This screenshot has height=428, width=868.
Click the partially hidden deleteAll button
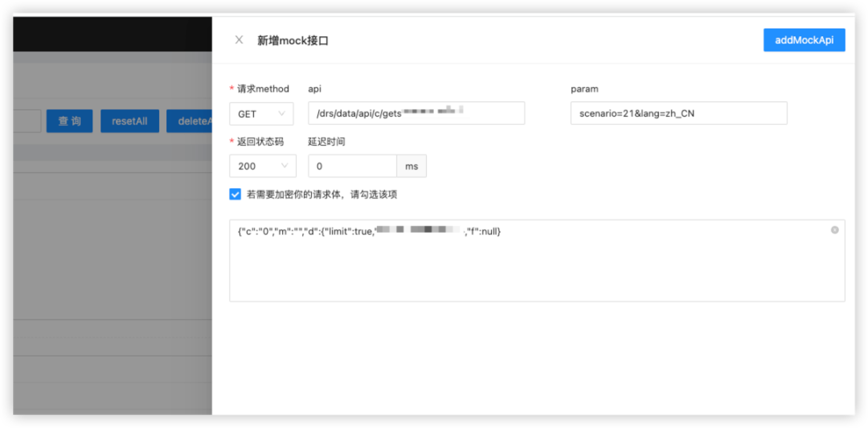click(x=190, y=121)
